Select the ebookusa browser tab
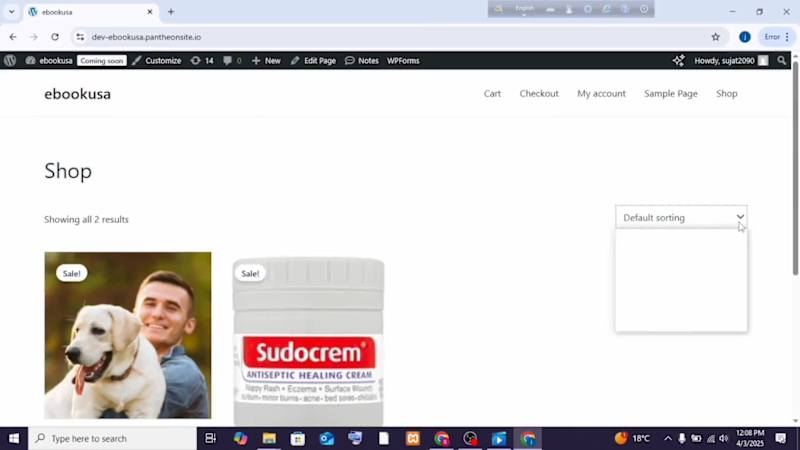This screenshot has width=800, height=450. pos(91,12)
